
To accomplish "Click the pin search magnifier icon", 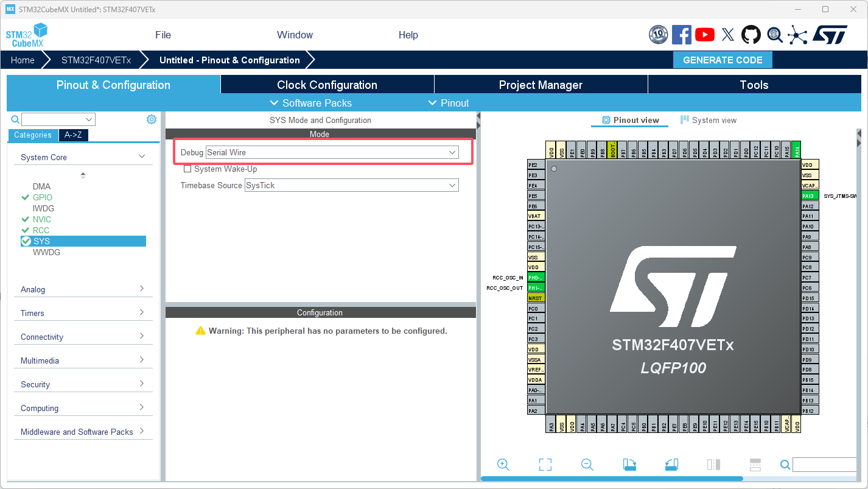I will point(785,465).
